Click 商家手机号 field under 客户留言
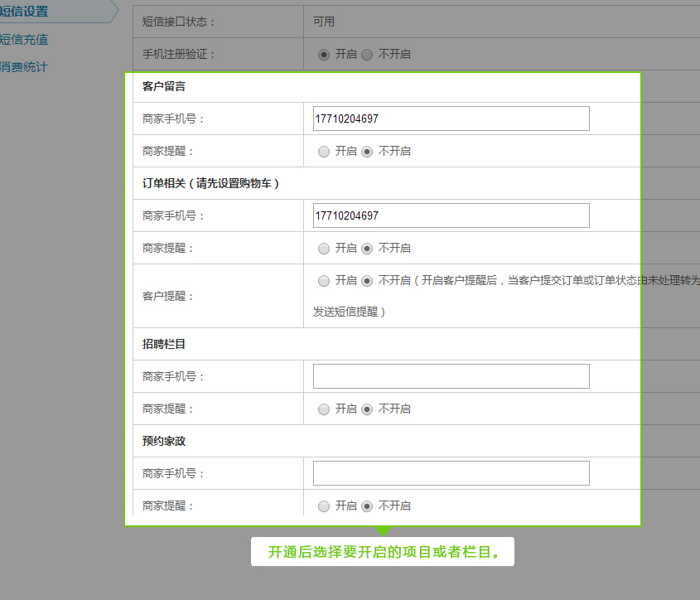 pos(451,119)
